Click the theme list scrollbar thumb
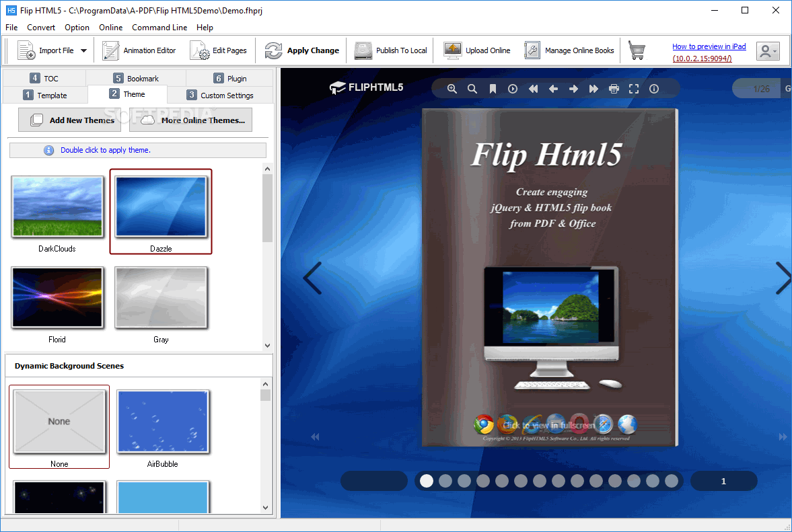 [x=267, y=208]
